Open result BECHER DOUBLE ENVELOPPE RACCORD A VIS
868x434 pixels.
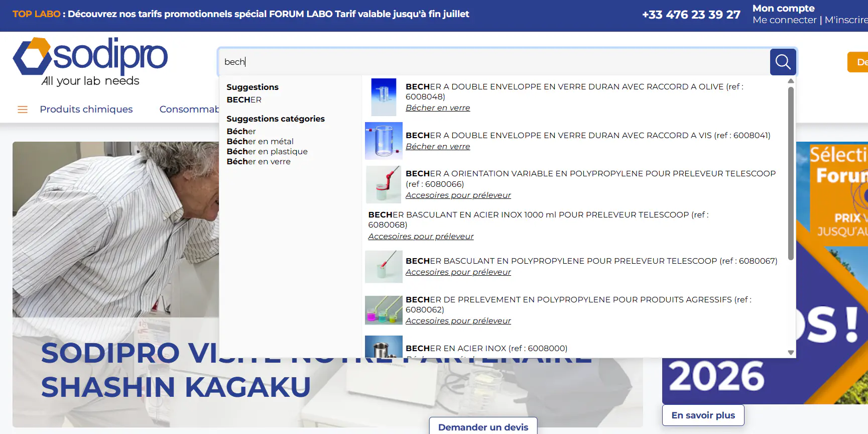click(x=588, y=135)
